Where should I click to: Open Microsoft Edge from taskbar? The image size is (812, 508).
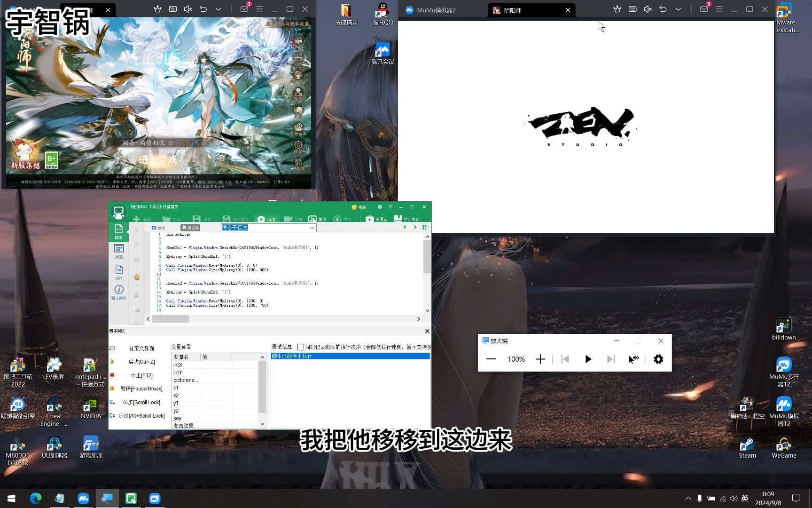[36, 499]
